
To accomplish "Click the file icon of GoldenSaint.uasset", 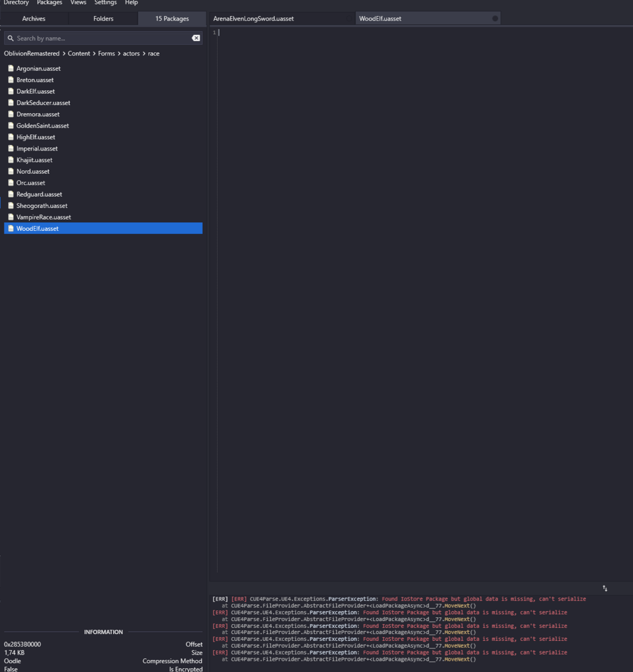I will click(11, 126).
